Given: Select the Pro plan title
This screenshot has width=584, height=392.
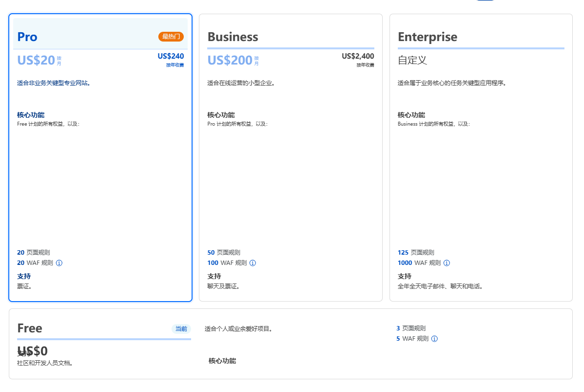Looking at the screenshot, I should click(27, 37).
